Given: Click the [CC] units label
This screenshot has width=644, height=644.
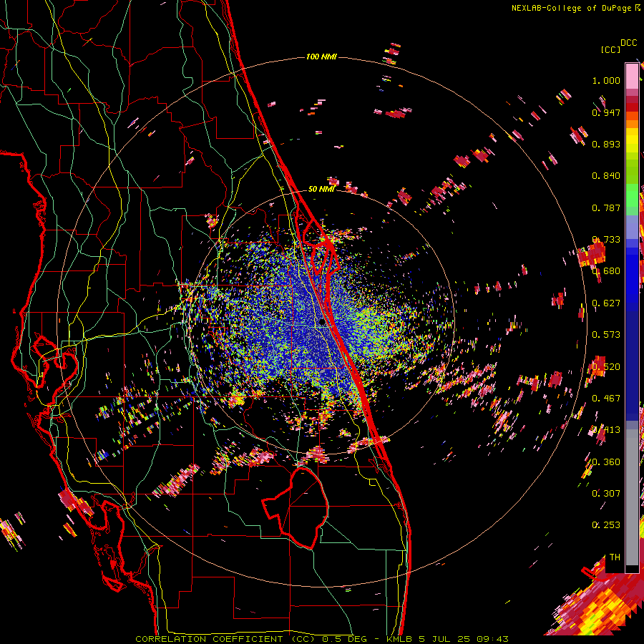Looking at the screenshot, I should [x=610, y=49].
